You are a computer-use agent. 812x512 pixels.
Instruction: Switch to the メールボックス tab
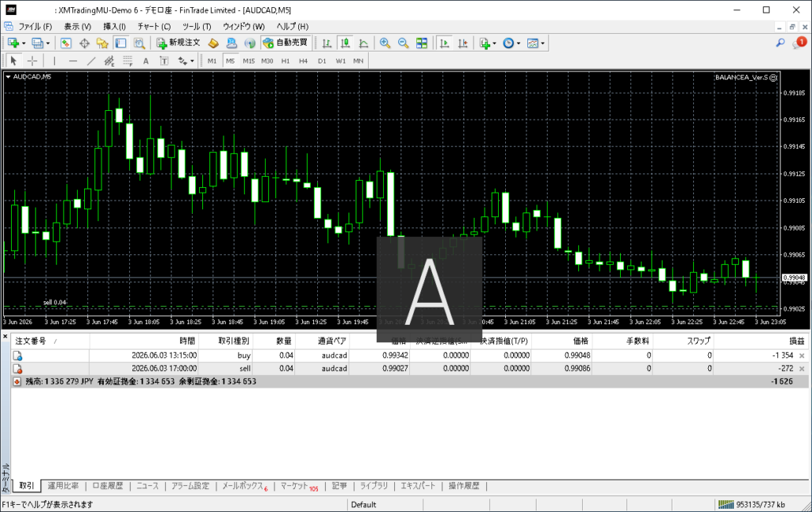[243, 486]
